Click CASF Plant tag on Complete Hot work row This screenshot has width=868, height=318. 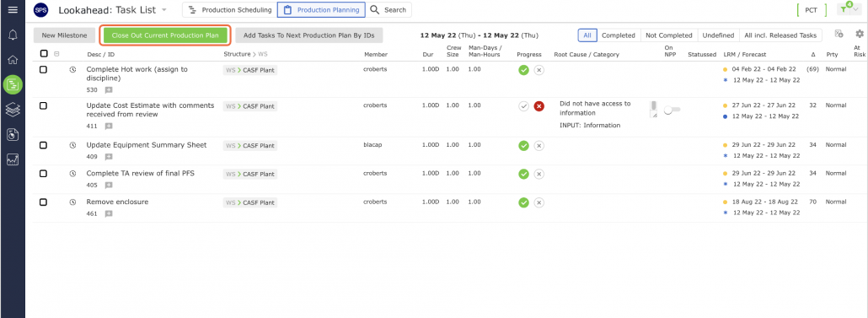pos(250,70)
